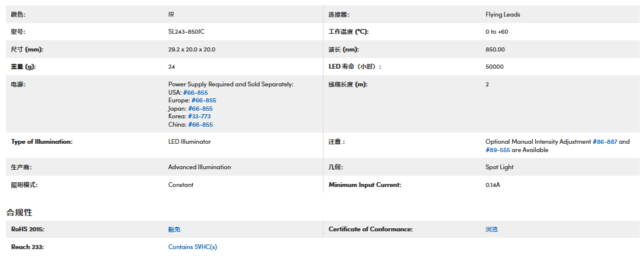Open the Europe power supply #66-855 link

(x=203, y=101)
